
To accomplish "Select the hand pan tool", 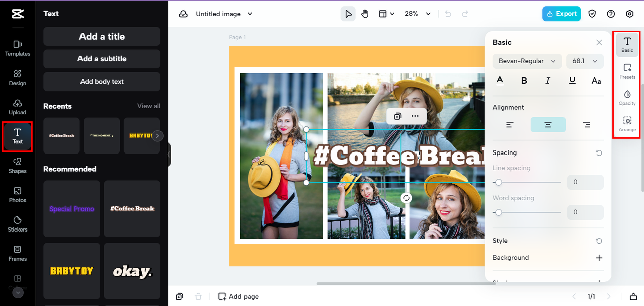I will pos(365,14).
